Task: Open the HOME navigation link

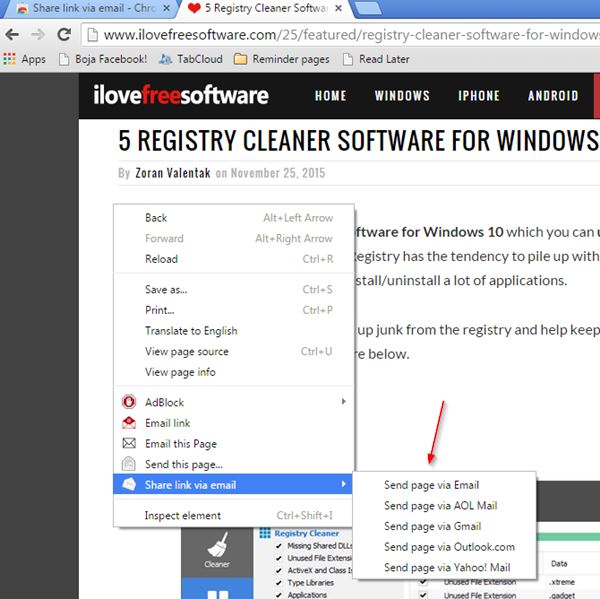Action: [x=331, y=96]
